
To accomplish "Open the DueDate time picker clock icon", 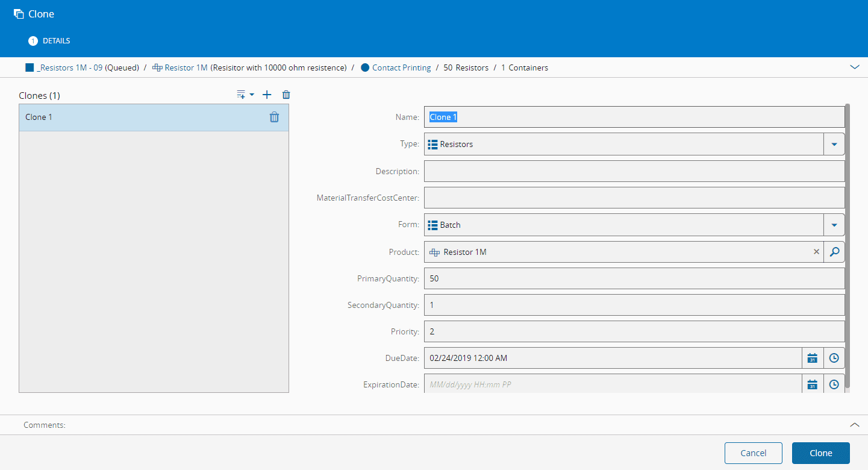I will tap(834, 358).
